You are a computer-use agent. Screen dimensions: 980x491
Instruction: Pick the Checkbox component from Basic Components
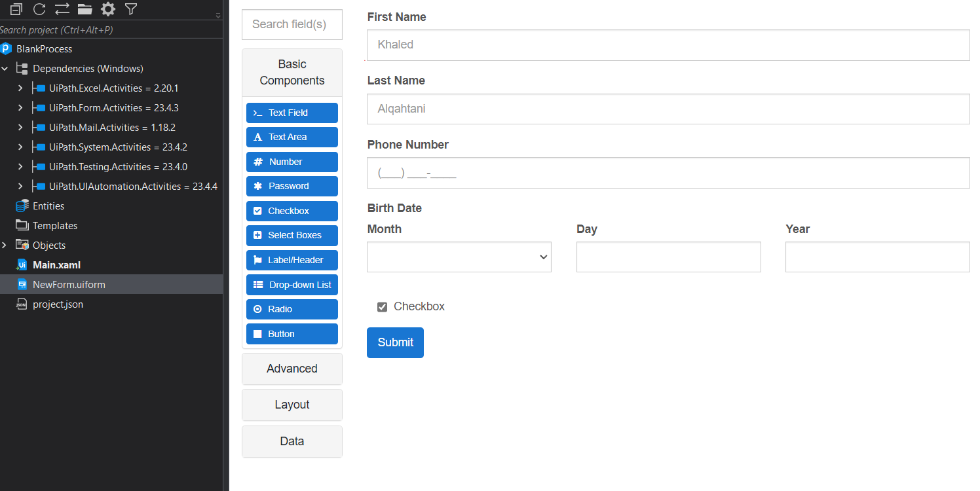(x=292, y=211)
